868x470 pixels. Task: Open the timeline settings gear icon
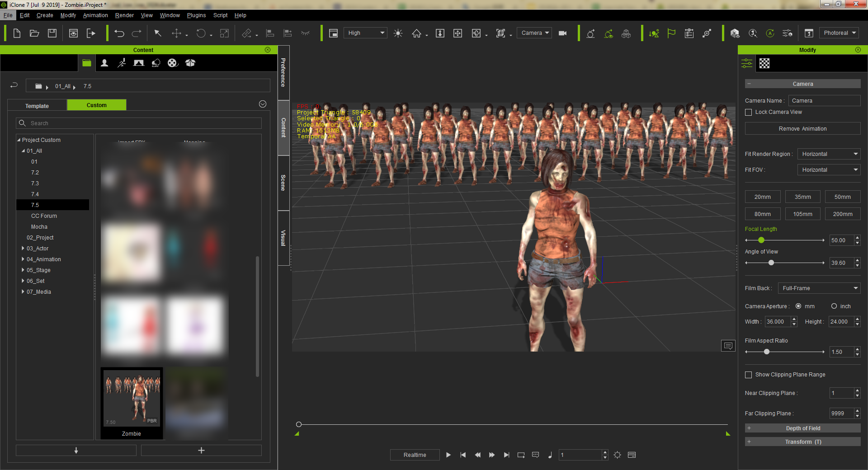coord(617,455)
